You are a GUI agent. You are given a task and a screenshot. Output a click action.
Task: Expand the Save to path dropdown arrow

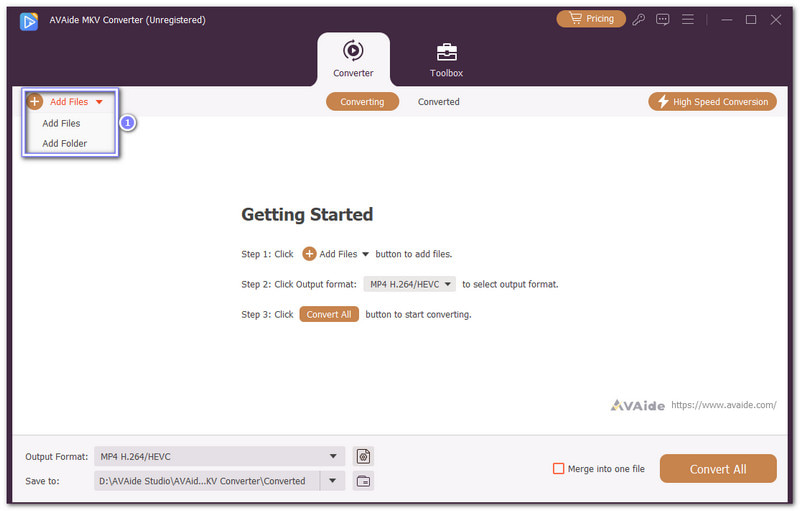[x=333, y=481]
